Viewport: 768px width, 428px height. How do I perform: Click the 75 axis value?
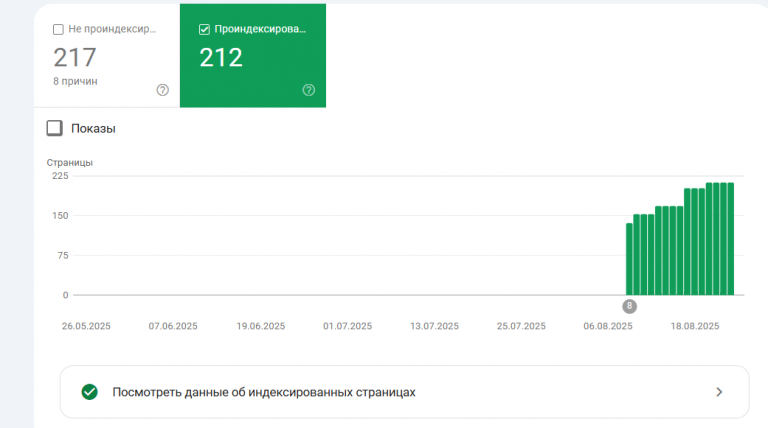click(x=63, y=256)
